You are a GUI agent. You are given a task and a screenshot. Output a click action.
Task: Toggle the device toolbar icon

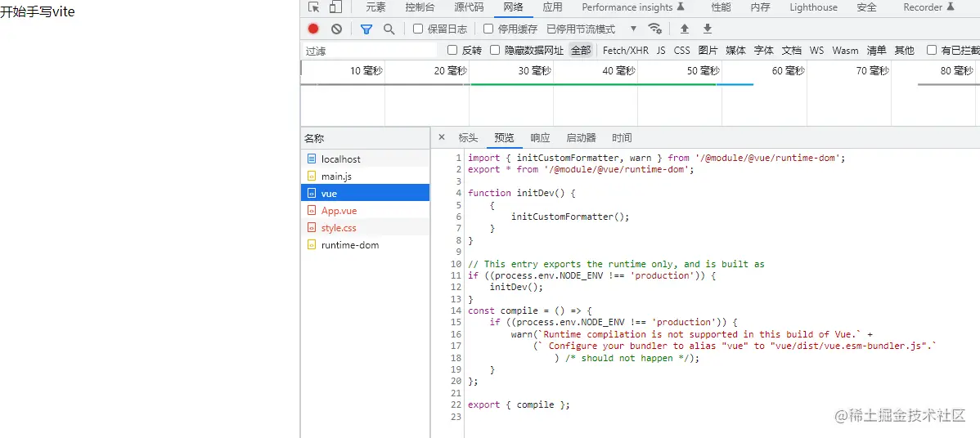[x=335, y=7]
